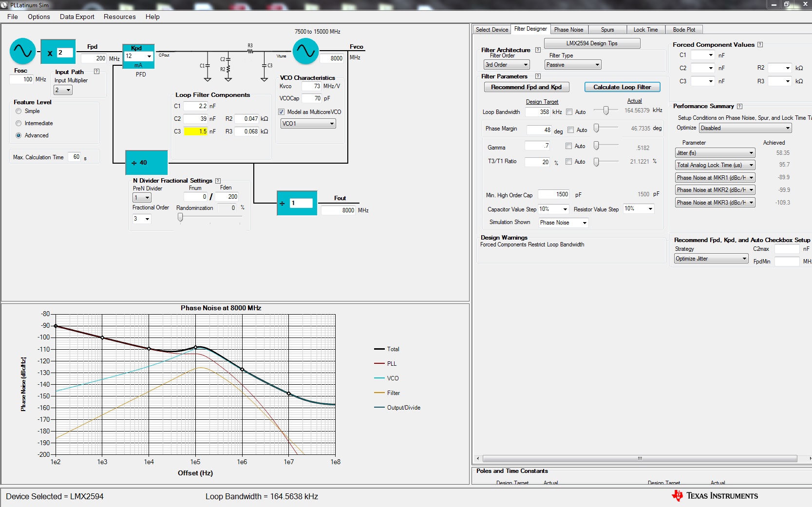Click the Fosc reference oscillator sine icon

coord(22,51)
